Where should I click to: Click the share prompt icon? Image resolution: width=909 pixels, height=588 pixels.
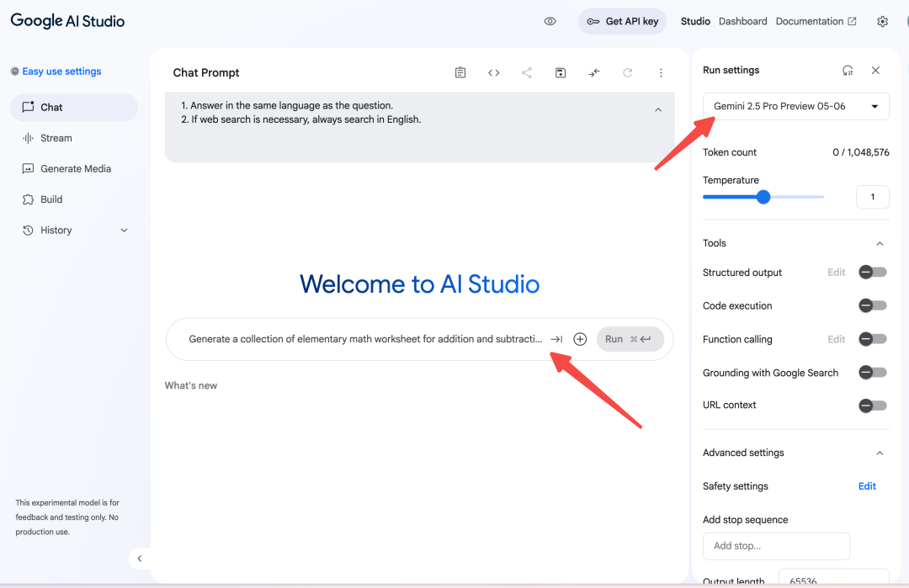click(526, 72)
